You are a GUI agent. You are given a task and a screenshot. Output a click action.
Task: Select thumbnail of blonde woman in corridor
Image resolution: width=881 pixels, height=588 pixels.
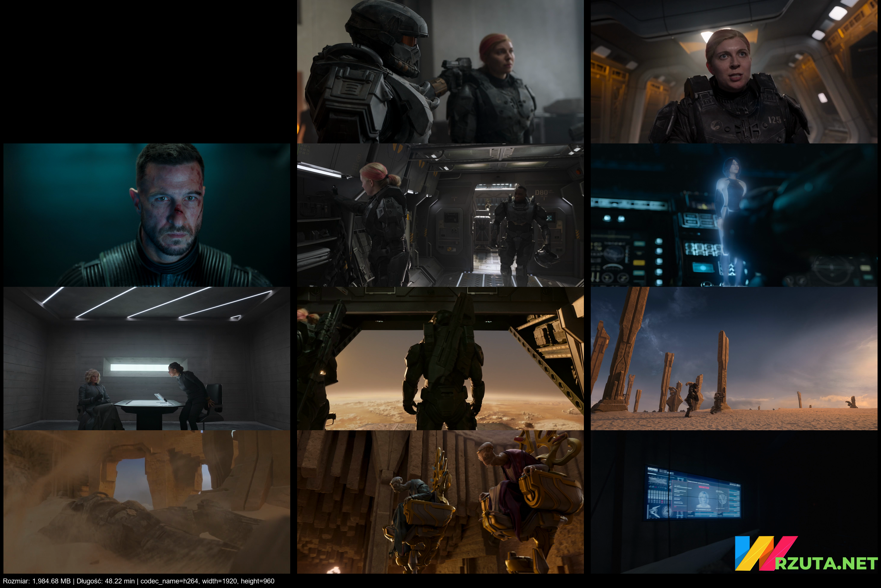point(734,71)
